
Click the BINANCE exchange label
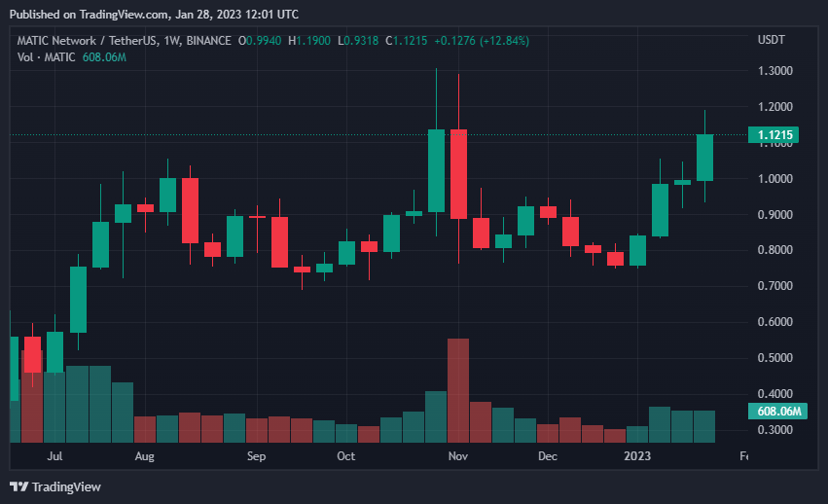[208, 41]
